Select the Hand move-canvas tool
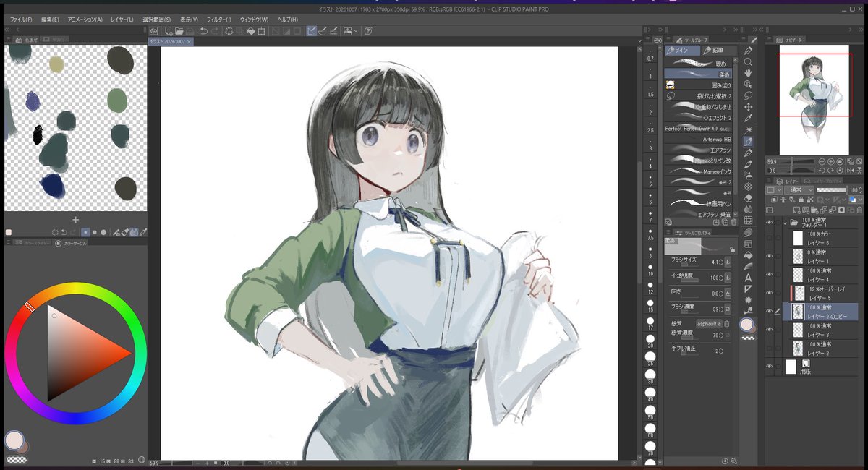Screen dimensions: 868x470 tap(749, 73)
